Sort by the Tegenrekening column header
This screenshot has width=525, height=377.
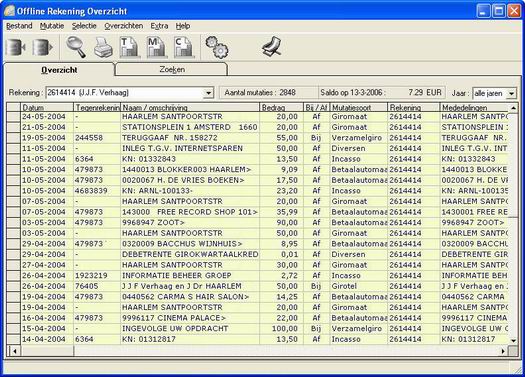(x=97, y=107)
